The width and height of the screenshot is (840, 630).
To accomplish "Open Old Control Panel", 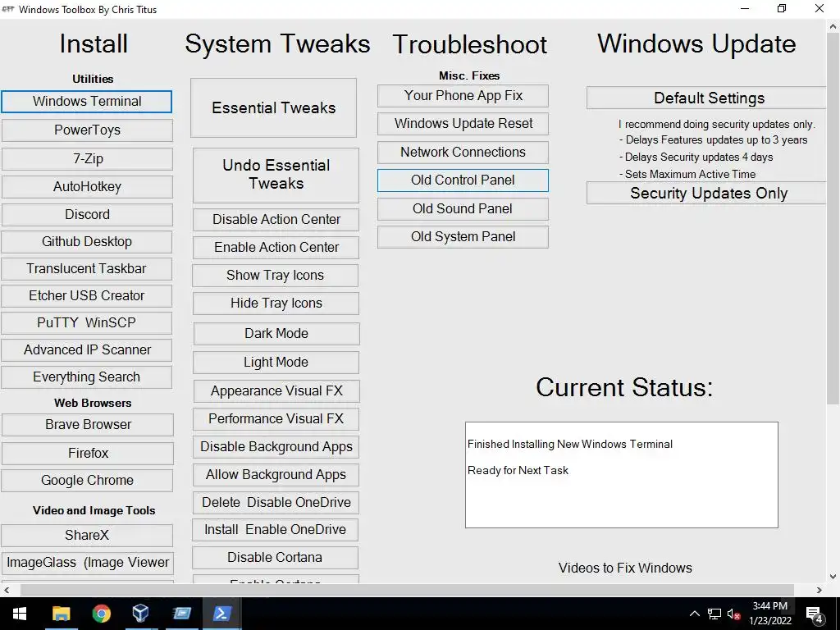I will [463, 180].
